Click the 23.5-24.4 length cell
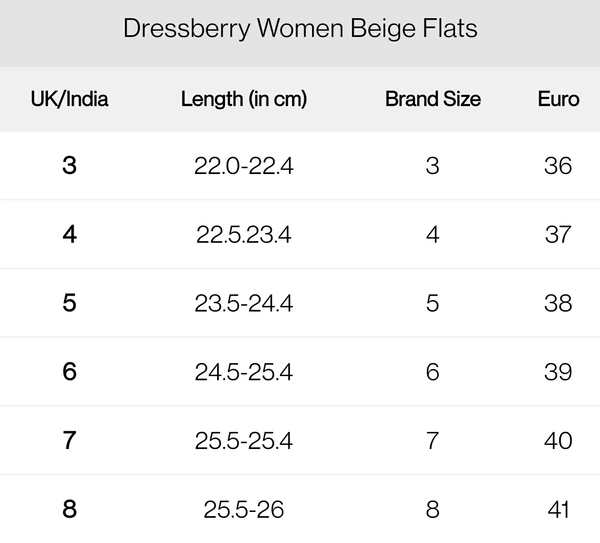Image resolution: width=600 pixels, height=543 pixels. tap(244, 304)
